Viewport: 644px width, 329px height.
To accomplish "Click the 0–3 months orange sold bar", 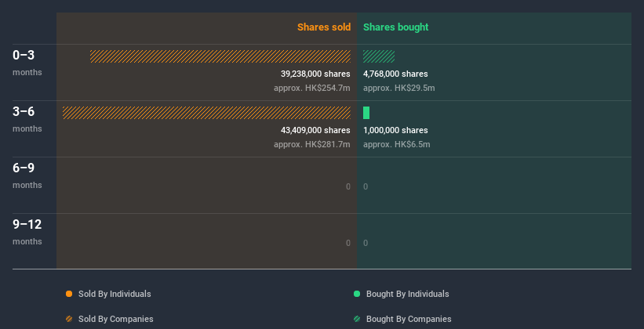I will [x=220, y=56].
